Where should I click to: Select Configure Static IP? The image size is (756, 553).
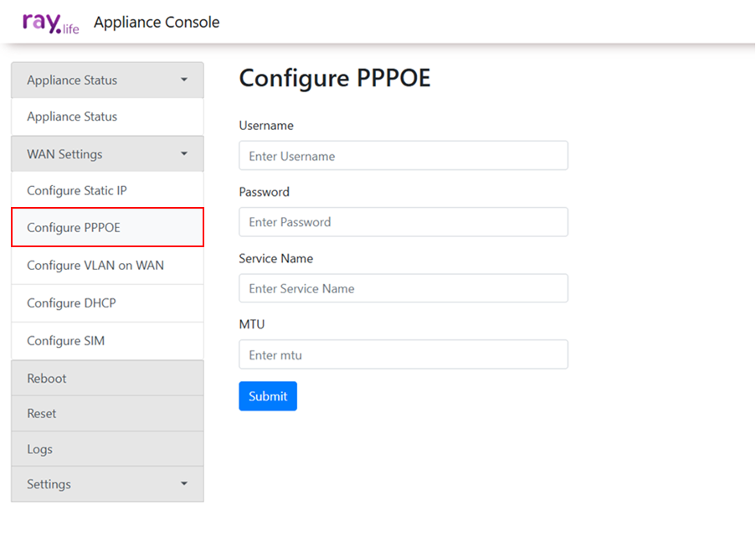point(77,191)
